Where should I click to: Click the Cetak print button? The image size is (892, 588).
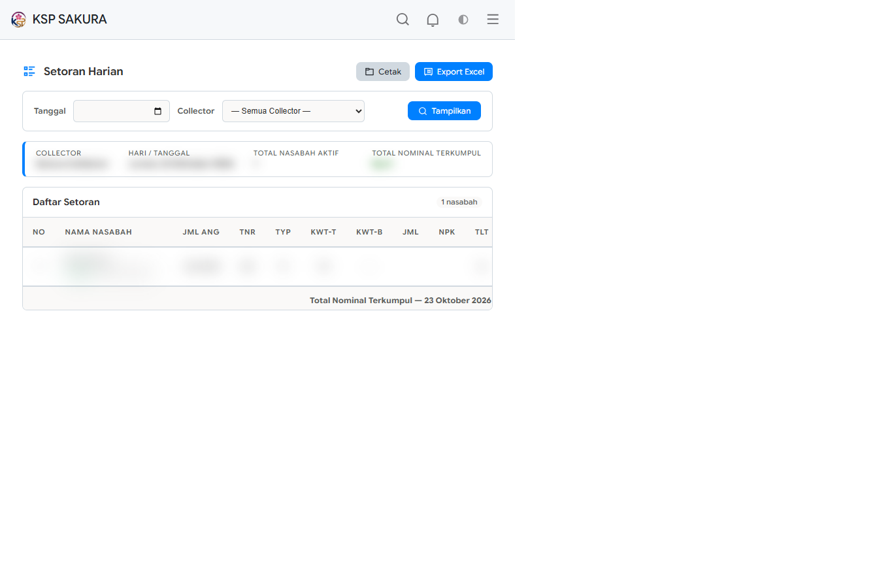click(x=383, y=72)
